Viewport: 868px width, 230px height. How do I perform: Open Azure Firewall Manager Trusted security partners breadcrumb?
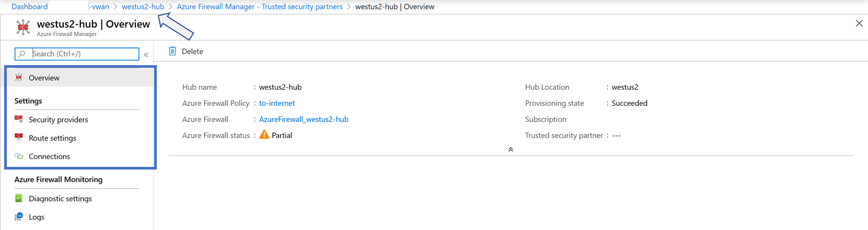(260, 7)
